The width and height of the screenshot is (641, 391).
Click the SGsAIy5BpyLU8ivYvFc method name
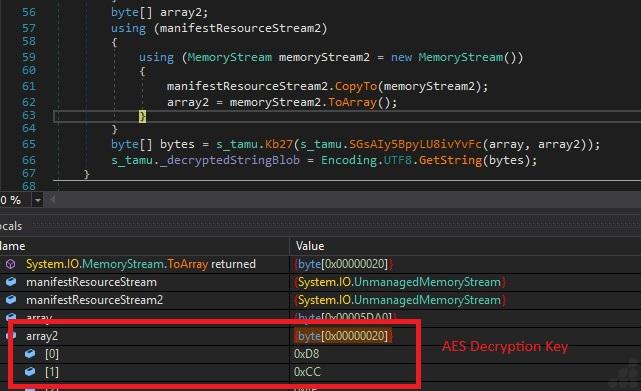point(415,144)
